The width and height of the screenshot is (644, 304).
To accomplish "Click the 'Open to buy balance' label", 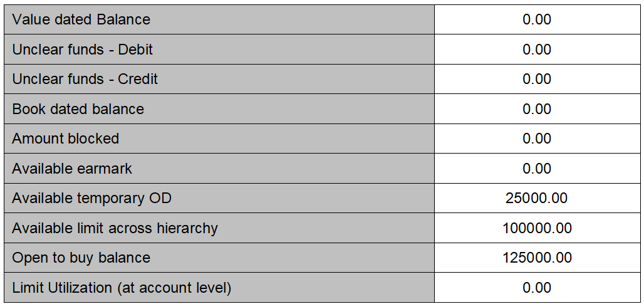I will click(x=81, y=258).
